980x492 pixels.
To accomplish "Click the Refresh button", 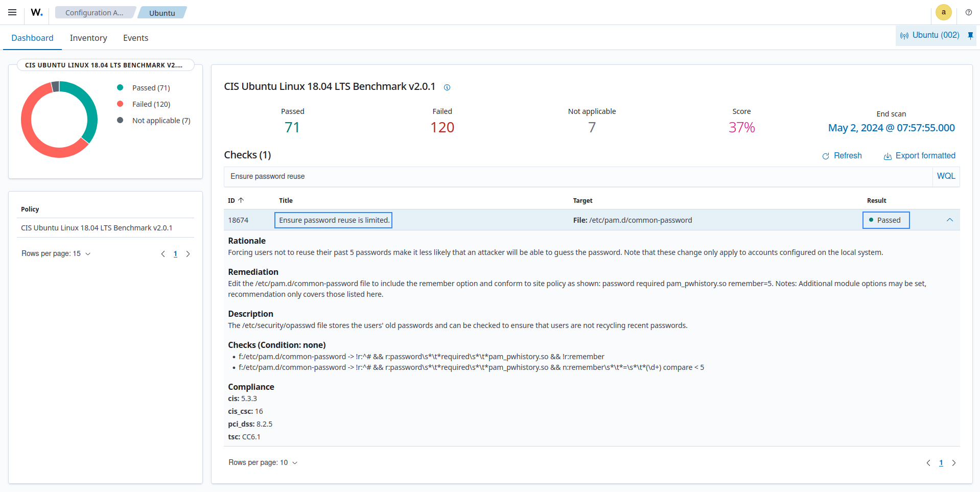I will [842, 156].
